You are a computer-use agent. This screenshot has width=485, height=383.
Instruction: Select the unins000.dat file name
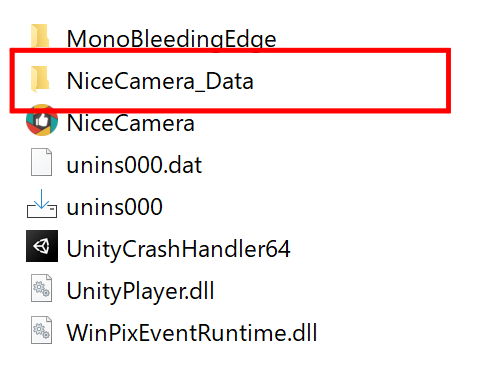134,165
